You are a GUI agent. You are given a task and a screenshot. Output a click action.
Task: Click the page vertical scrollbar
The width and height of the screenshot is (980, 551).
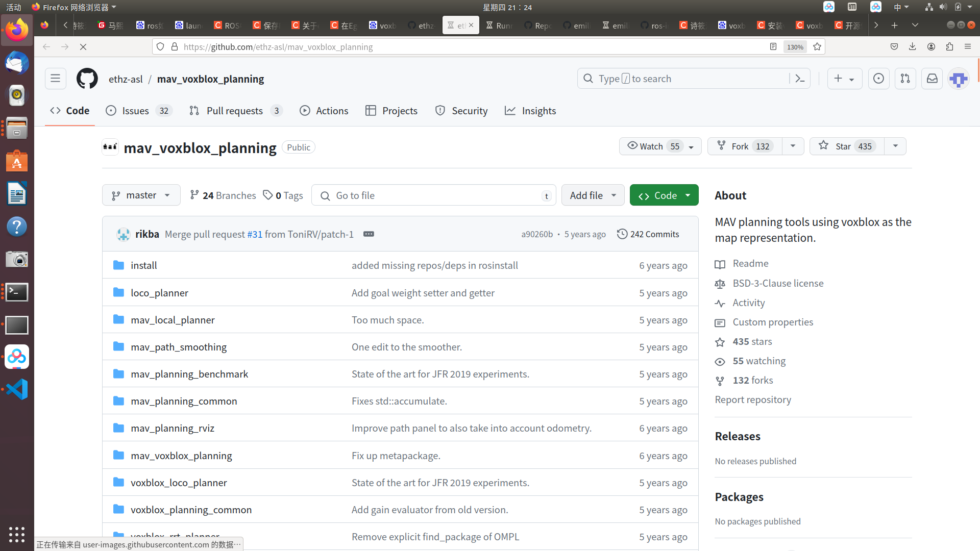[978, 71]
